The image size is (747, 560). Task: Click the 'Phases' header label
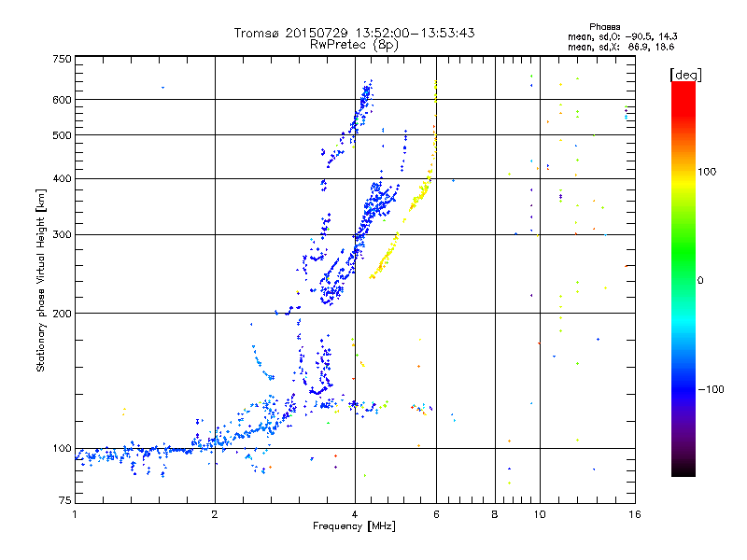coord(604,27)
